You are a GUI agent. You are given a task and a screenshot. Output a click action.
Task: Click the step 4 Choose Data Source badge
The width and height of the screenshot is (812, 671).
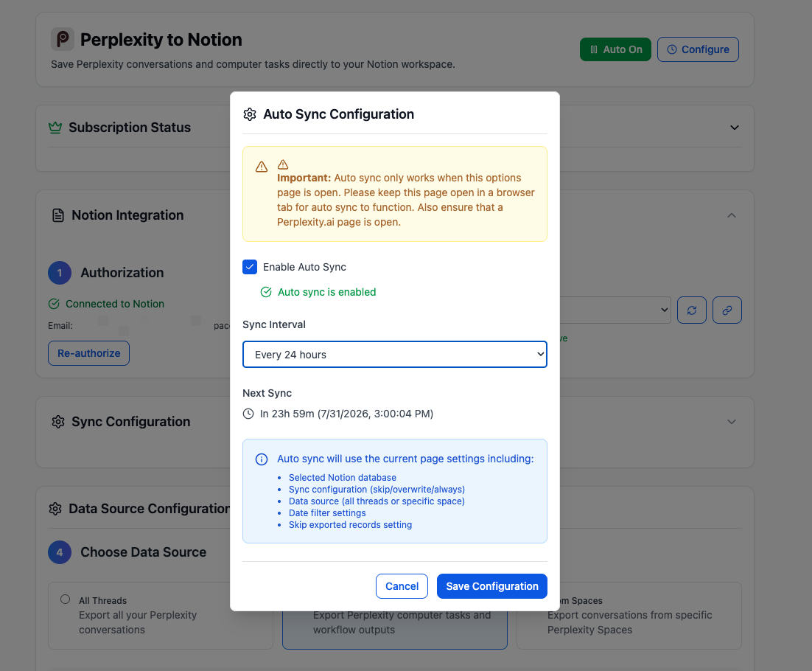coord(60,552)
